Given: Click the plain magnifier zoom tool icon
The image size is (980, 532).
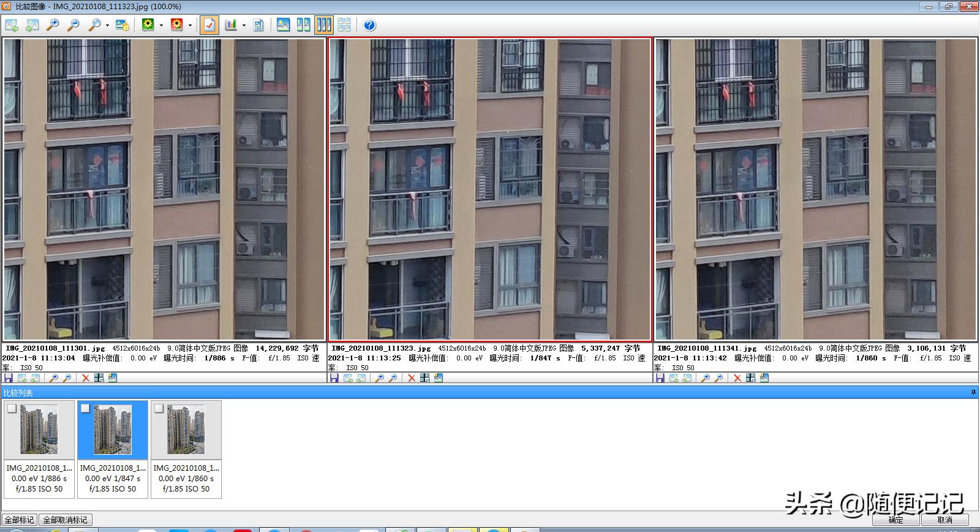Looking at the screenshot, I should tap(94, 25).
